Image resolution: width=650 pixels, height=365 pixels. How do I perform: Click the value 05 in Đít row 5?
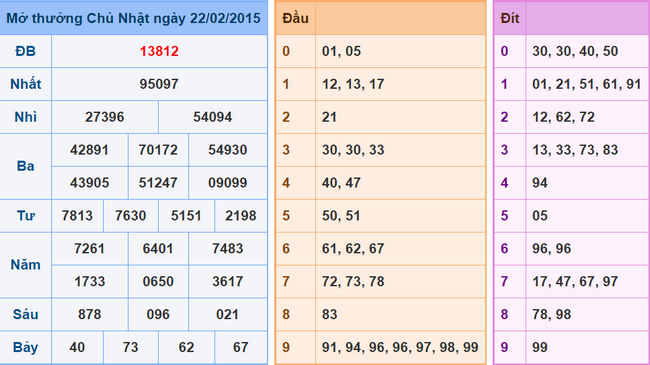(x=540, y=216)
